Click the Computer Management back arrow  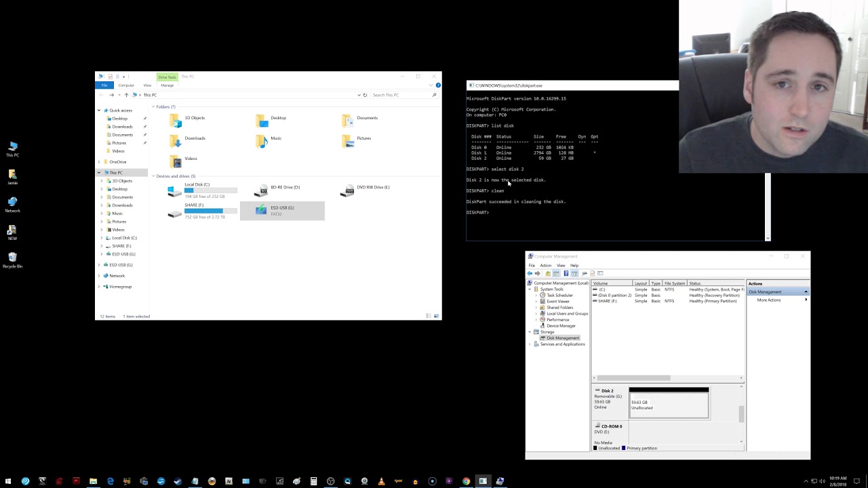tap(530, 273)
